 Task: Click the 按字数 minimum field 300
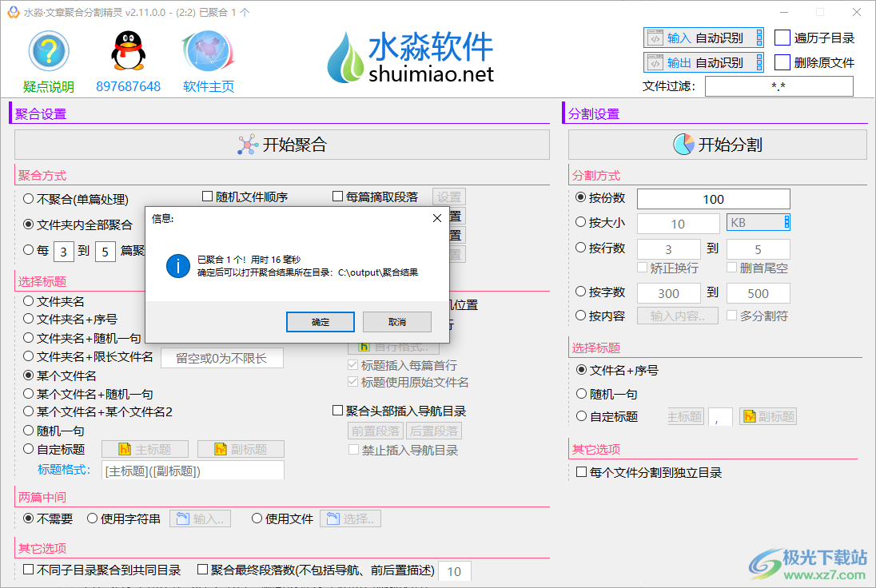click(668, 293)
